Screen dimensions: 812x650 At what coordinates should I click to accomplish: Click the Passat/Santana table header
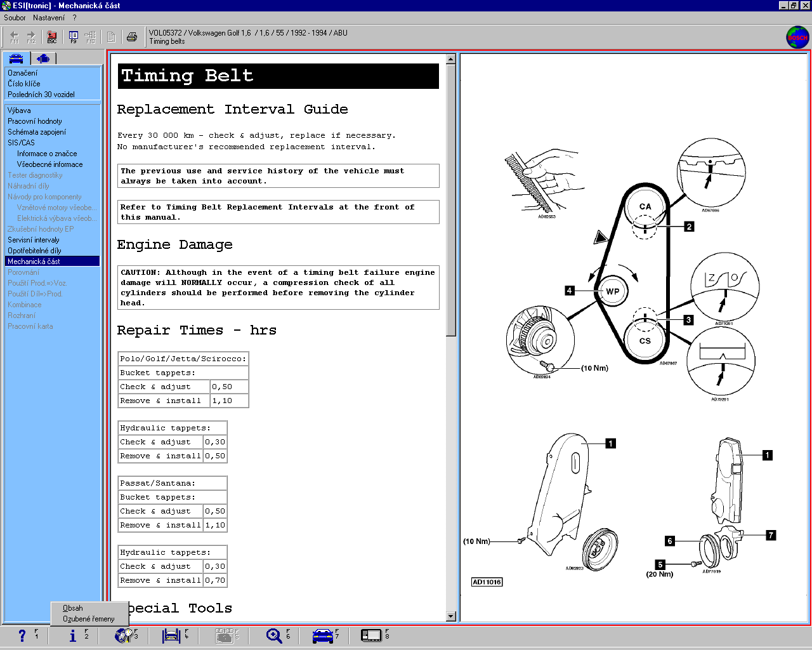[173, 483]
